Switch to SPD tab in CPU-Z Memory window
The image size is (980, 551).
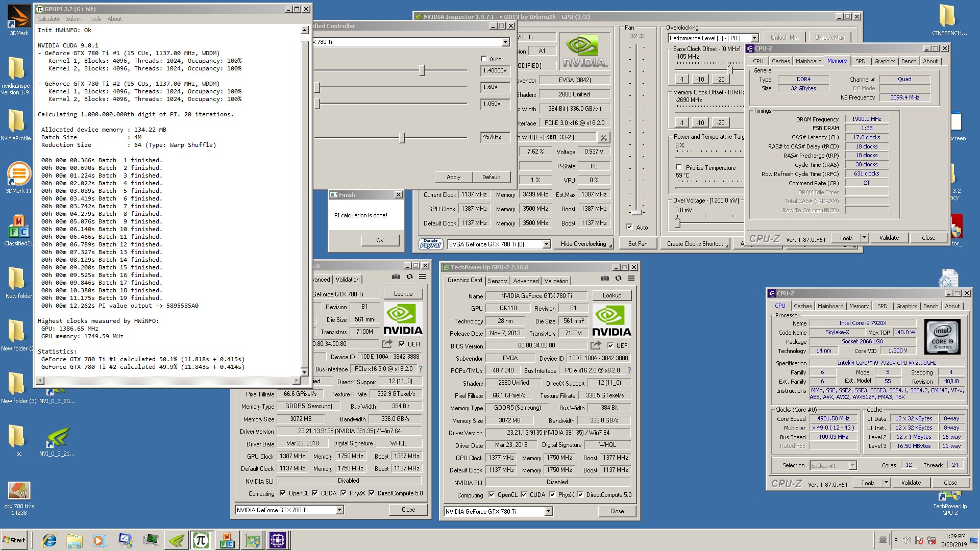861,61
